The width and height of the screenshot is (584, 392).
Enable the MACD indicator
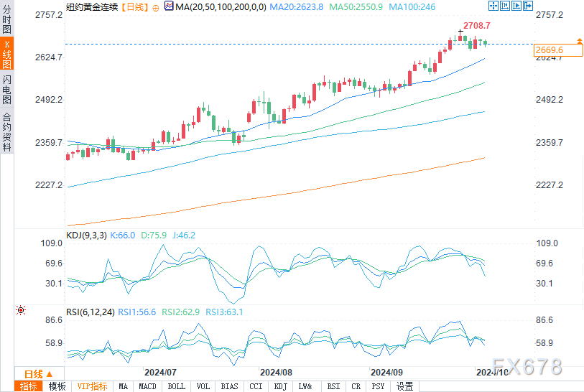147,386
